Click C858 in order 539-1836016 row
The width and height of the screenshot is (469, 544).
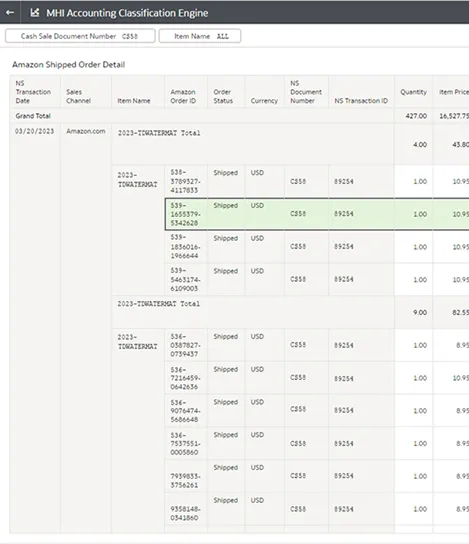298,247
